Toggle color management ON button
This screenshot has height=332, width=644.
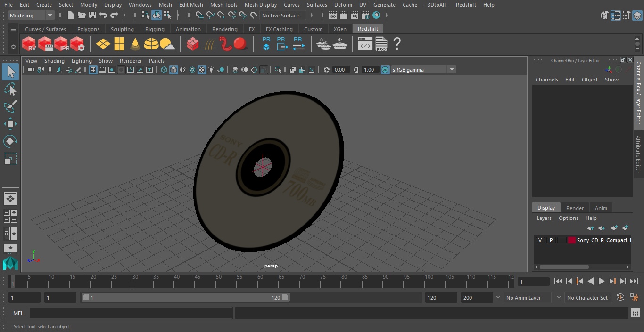[x=385, y=70]
